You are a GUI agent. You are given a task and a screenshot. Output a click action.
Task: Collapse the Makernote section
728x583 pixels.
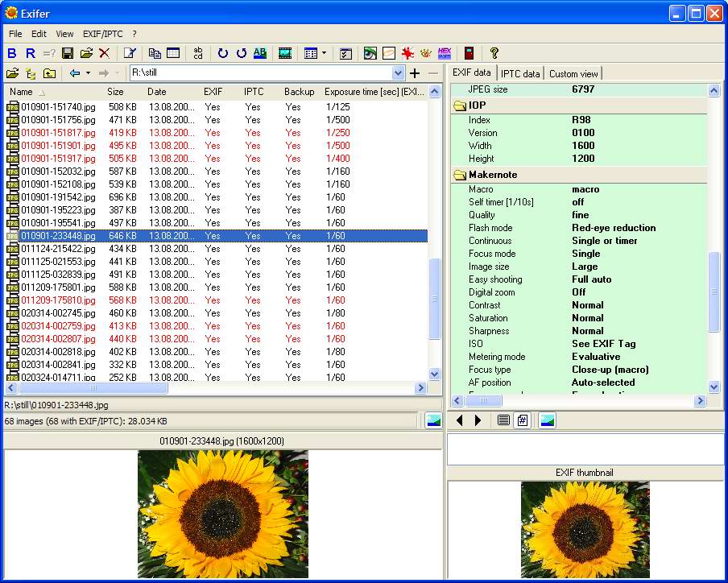pos(461,175)
